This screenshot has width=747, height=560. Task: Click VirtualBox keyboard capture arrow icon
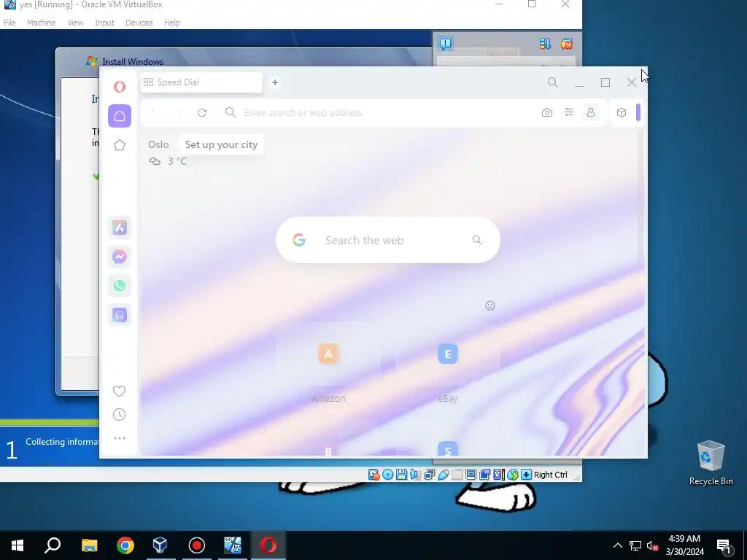click(526, 475)
